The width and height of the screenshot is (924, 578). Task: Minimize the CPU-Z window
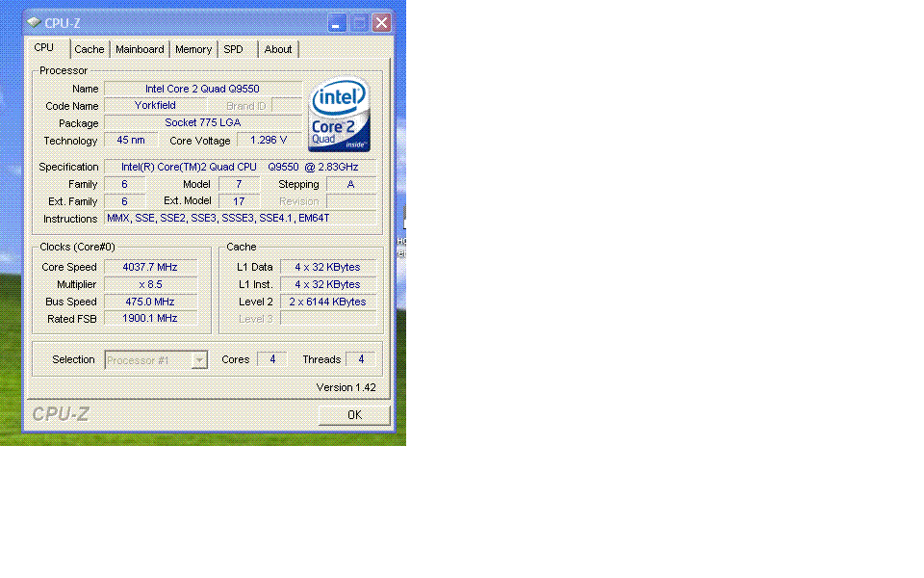click(x=337, y=23)
